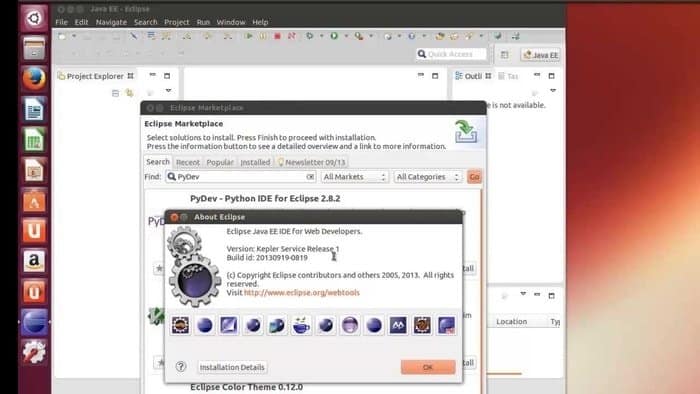Open the bottom panel's view menu arrow
700x394 pixels.
(523, 294)
